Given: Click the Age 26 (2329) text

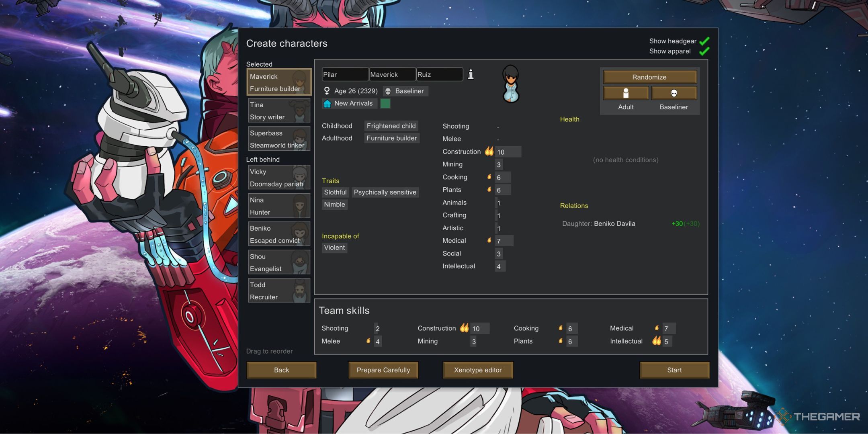Looking at the screenshot, I should tap(356, 91).
